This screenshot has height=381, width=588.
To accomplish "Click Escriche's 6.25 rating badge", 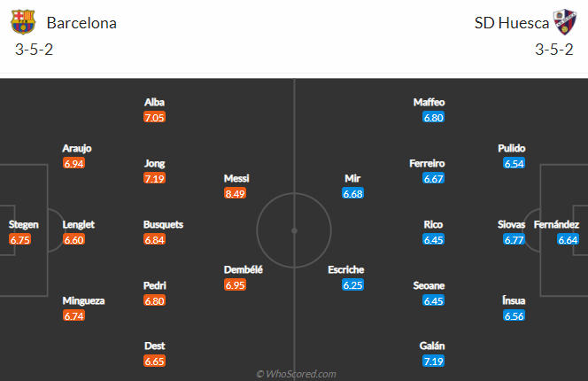I will 353,284.
